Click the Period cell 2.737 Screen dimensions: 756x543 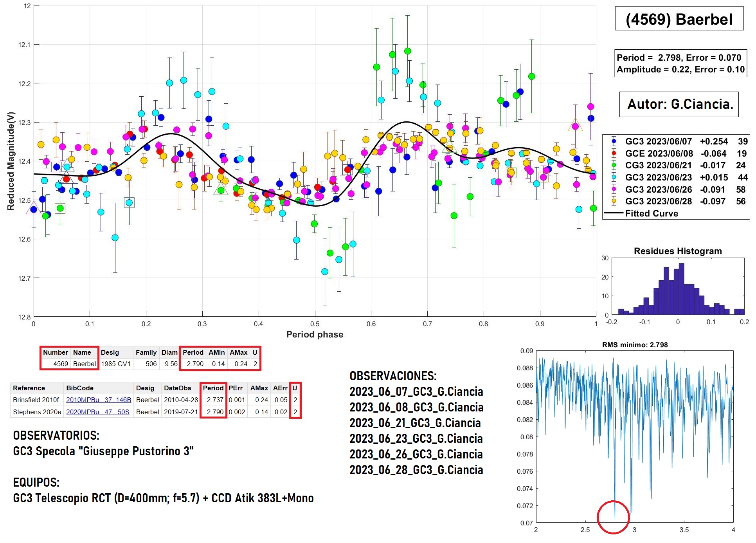[215, 400]
